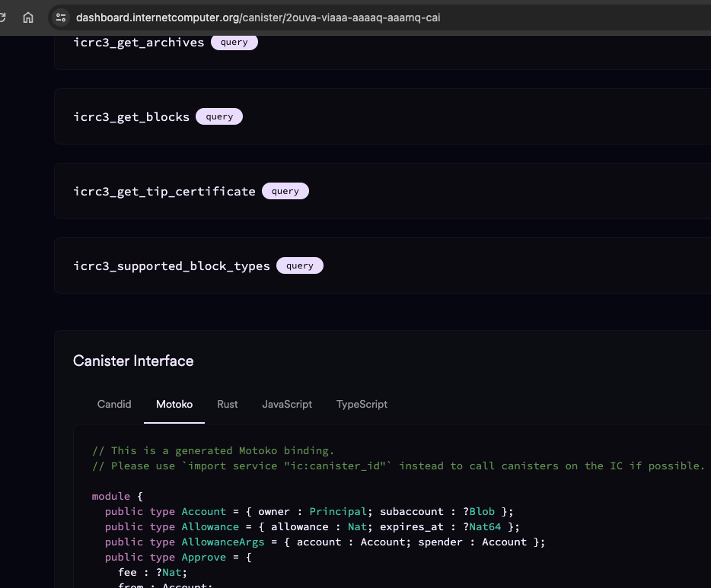Click comment 'This is a generated Motoko binding.'
The height and width of the screenshot is (588, 711).
tap(213, 451)
